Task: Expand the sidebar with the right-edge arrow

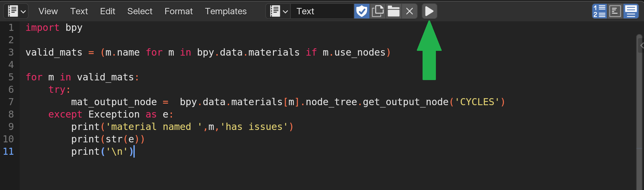Action: (x=641, y=46)
